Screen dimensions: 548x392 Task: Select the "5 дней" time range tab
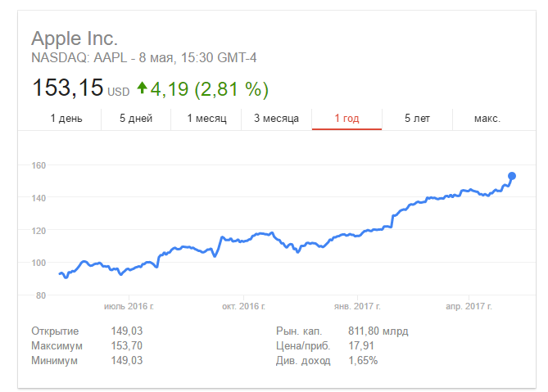136,119
